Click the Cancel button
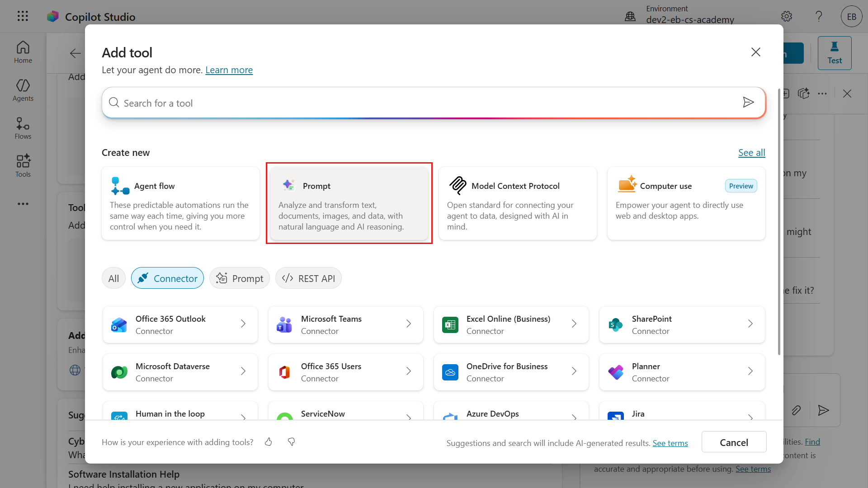Viewport: 868px width, 488px height. tap(734, 442)
